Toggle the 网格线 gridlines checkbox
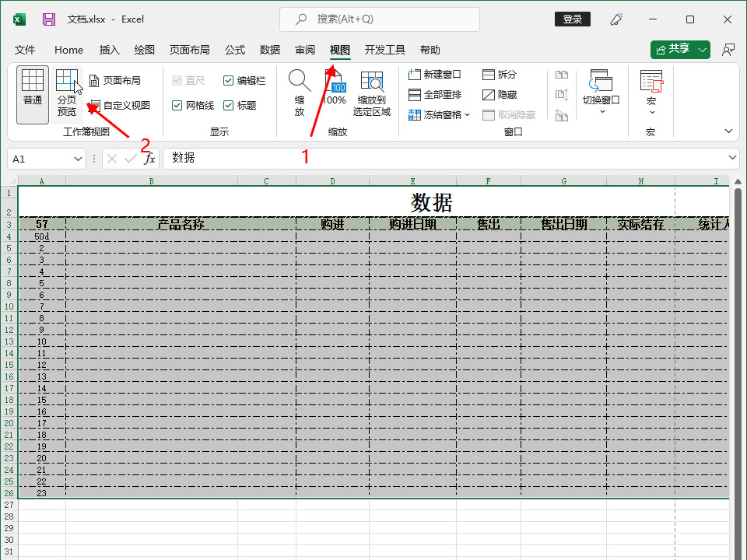 point(177,106)
